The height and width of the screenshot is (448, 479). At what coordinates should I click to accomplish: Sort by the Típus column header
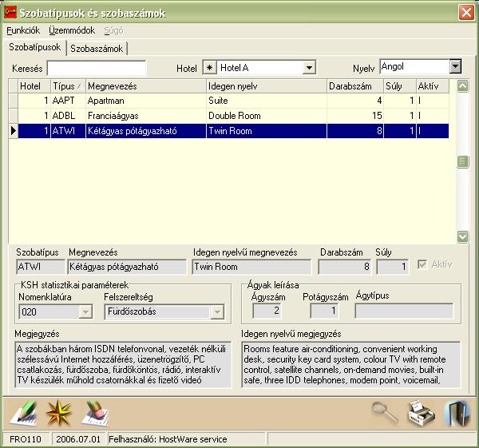point(68,86)
